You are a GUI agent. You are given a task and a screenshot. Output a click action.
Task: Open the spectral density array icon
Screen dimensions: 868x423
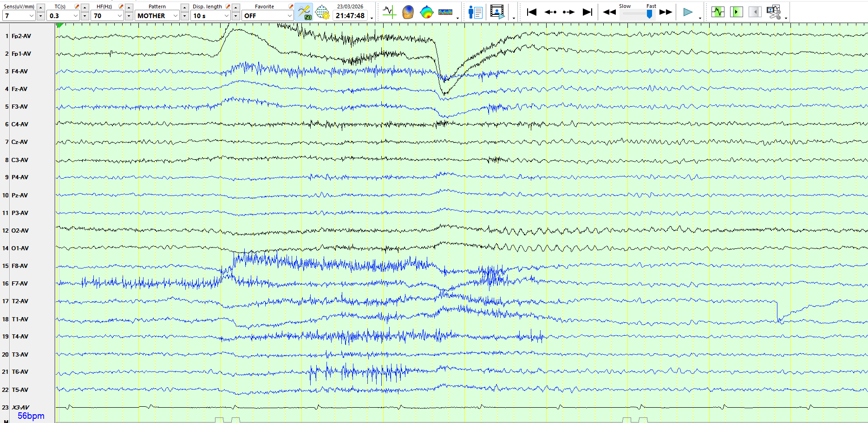coord(445,12)
